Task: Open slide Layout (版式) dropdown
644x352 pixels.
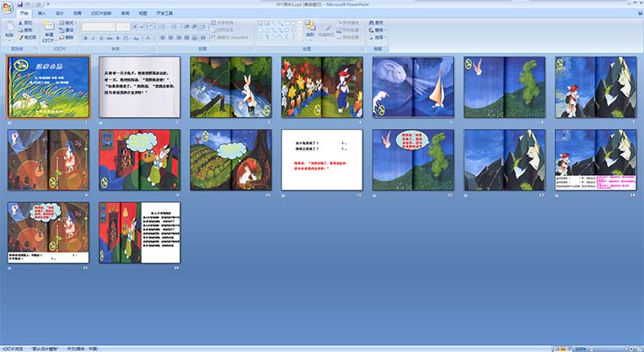Action: point(67,23)
